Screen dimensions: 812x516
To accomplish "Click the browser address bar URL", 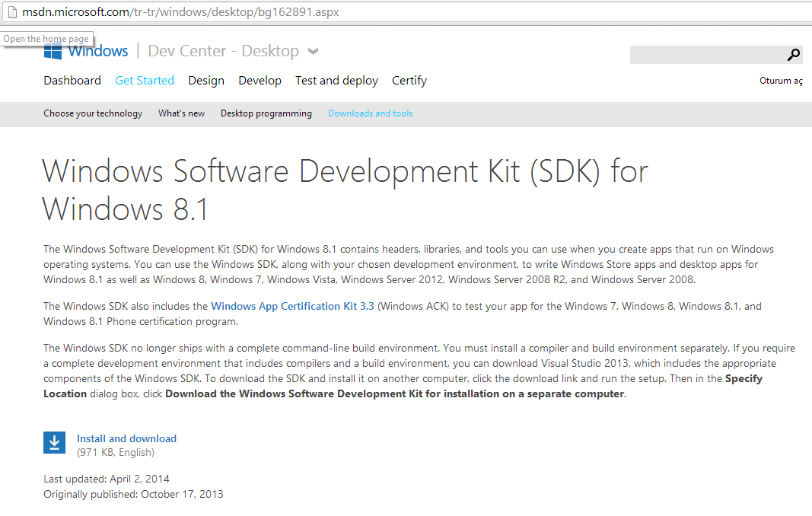I will [180, 12].
